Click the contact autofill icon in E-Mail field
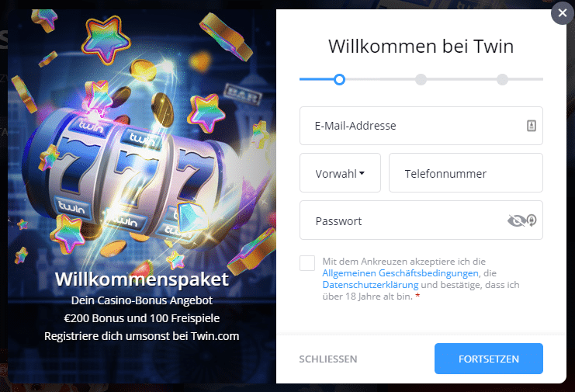The image size is (575, 392). pos(532,126)
